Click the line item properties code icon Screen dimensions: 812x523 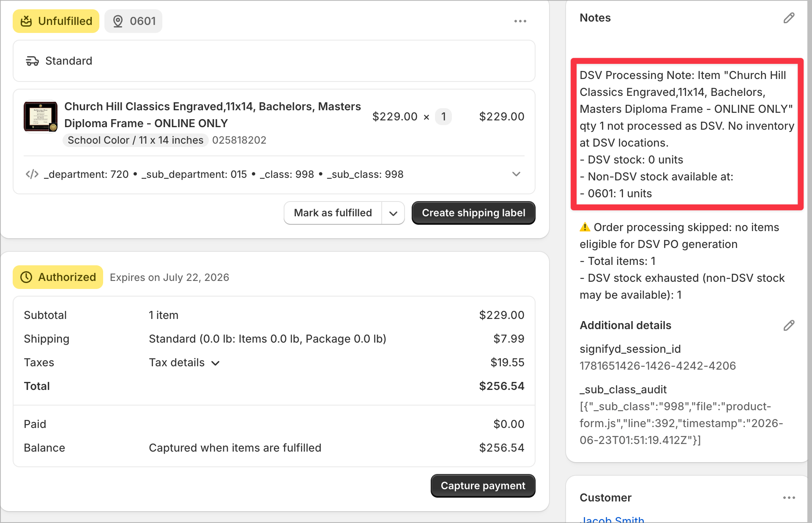point(32,174)
